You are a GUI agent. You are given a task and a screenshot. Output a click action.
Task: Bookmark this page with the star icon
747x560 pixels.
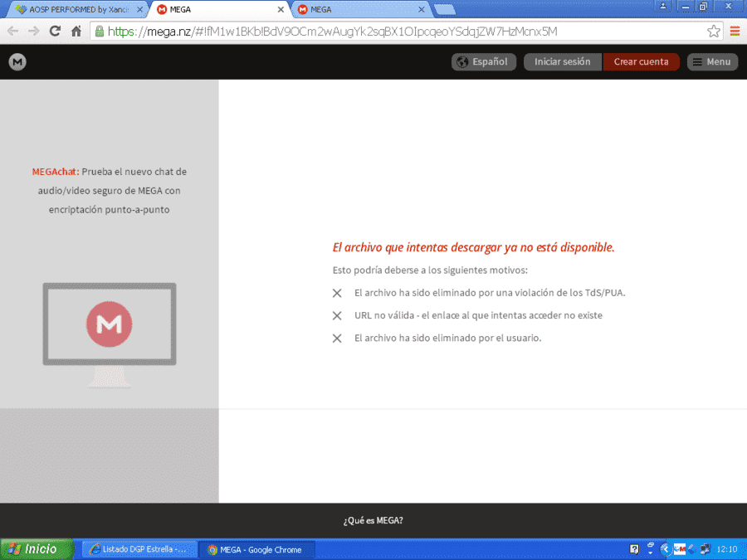click(x=713, y=32)
